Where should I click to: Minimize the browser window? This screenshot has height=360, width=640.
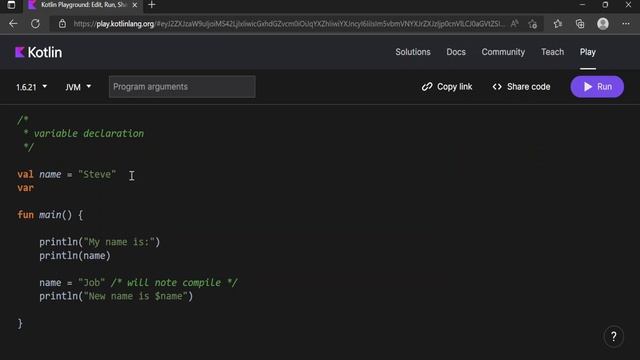(582, 5)
